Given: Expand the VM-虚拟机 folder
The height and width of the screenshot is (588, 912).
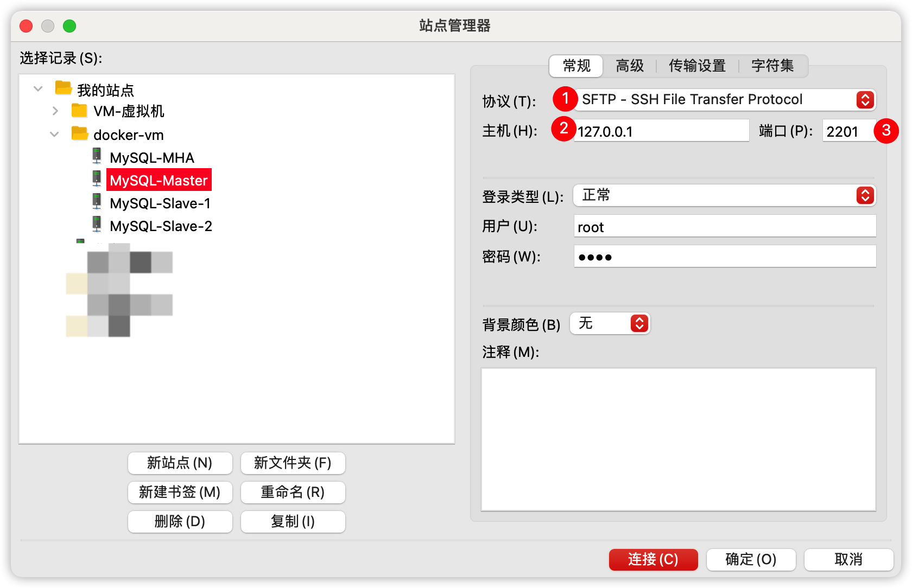Looking at the screenshot, I should point(55,111).
